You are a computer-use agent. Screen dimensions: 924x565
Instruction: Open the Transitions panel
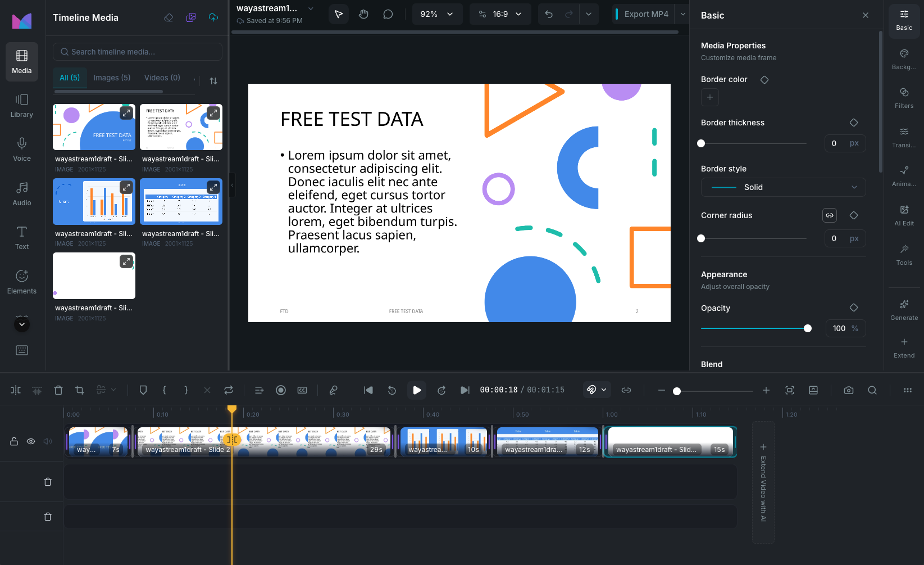[x=904, y=137]
